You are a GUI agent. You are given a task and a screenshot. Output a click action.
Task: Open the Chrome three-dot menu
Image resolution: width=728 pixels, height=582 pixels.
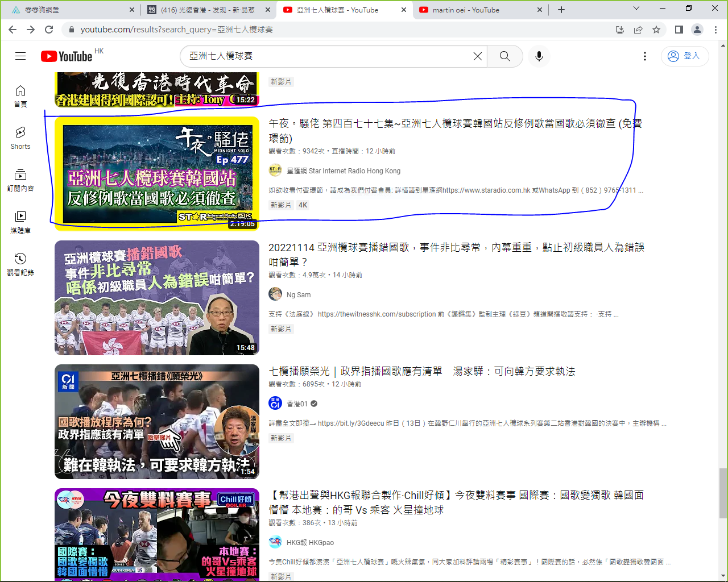715,30
